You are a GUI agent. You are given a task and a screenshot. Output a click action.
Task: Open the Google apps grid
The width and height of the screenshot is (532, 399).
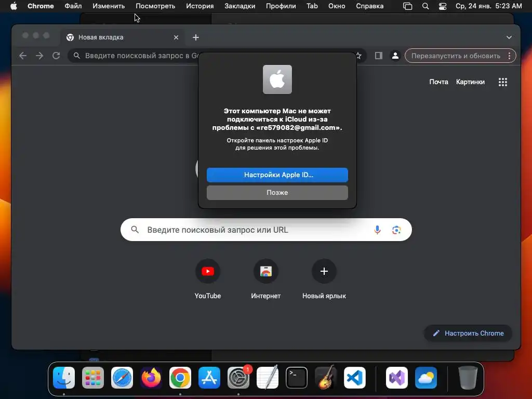pyautogui.click(x=502, y=82)
